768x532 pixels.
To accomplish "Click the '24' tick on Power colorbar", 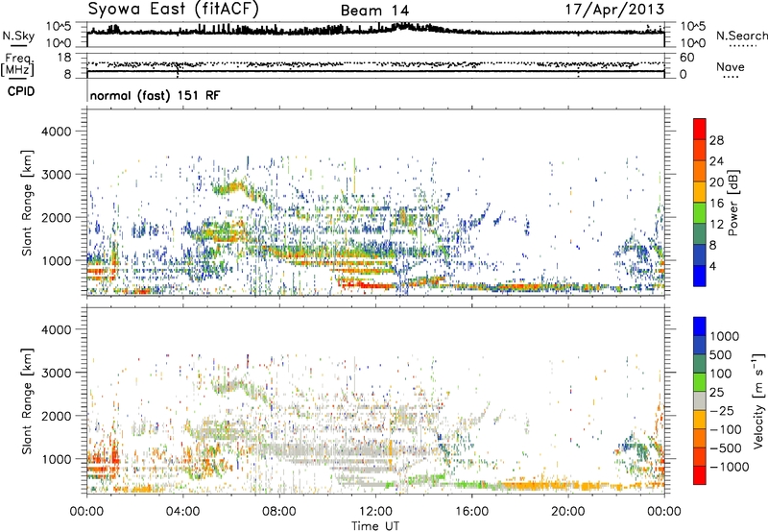I will tap(716, 161).
